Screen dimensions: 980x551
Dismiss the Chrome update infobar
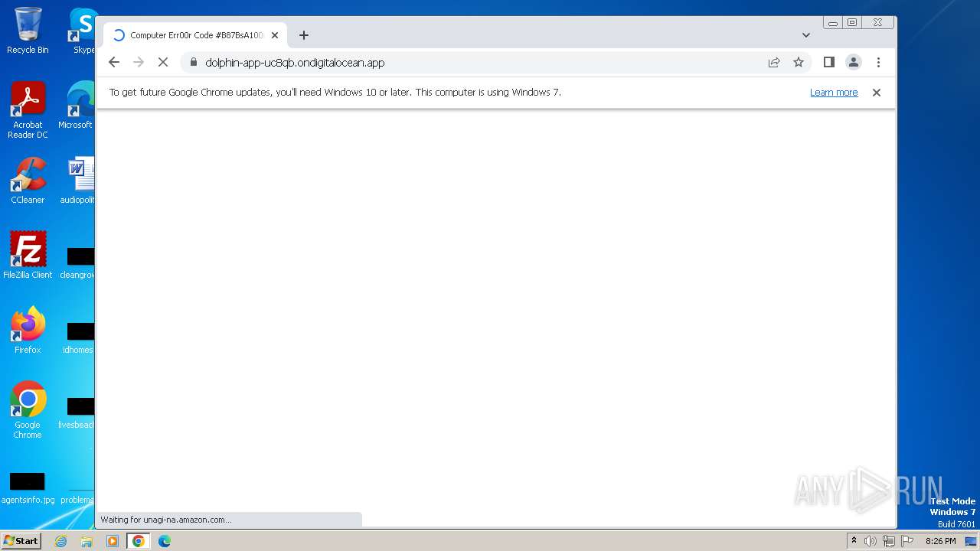[x=877, y=93]
